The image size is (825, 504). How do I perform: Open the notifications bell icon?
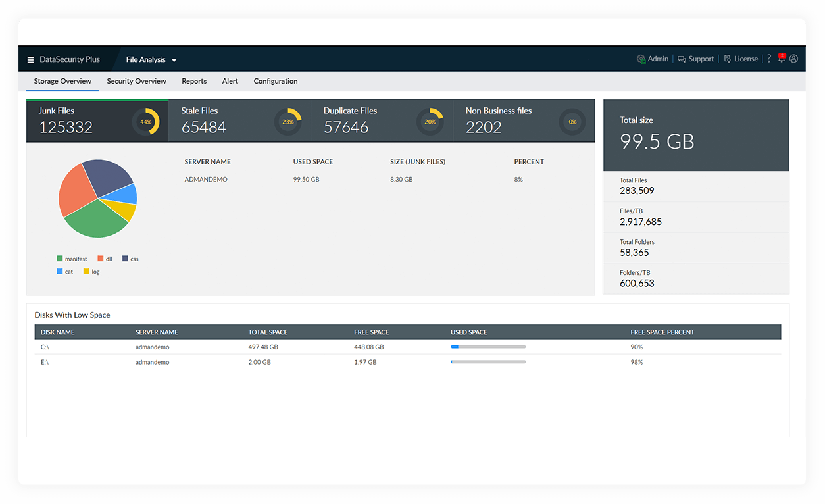[782, 59]
